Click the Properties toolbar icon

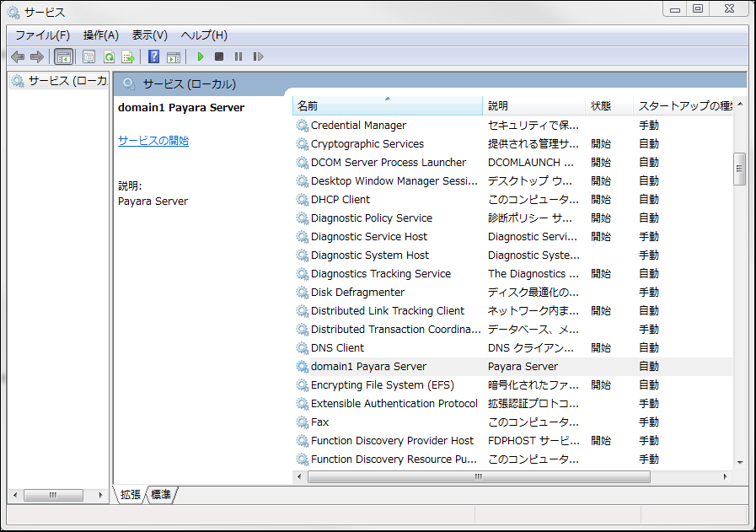pos(88,56)
